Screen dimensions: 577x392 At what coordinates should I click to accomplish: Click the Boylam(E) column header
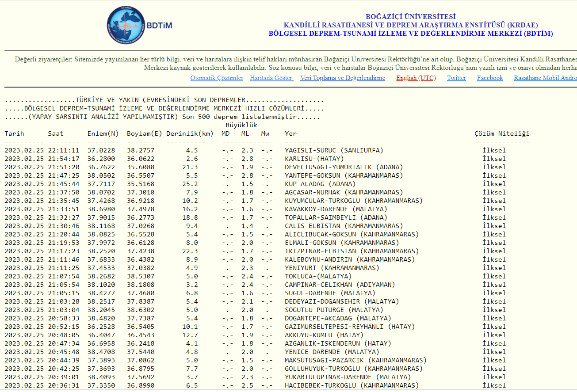coord(145,133)
